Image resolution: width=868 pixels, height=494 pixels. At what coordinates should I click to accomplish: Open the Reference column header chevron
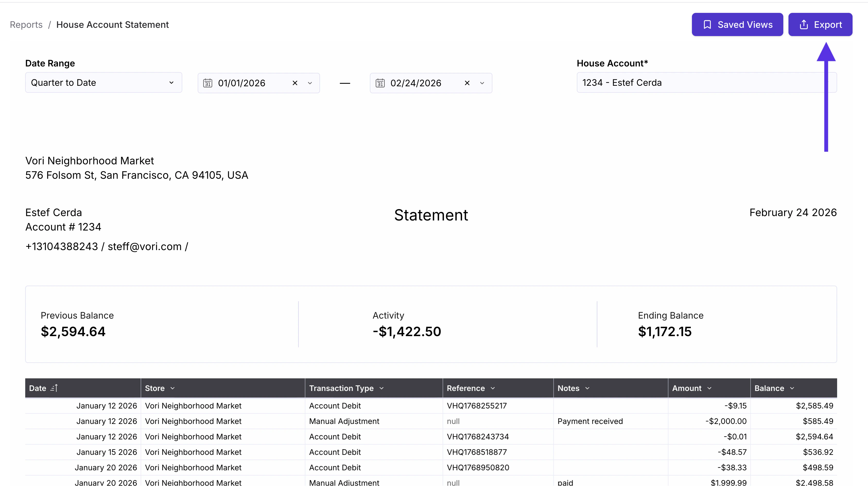[x=493, y=388]
